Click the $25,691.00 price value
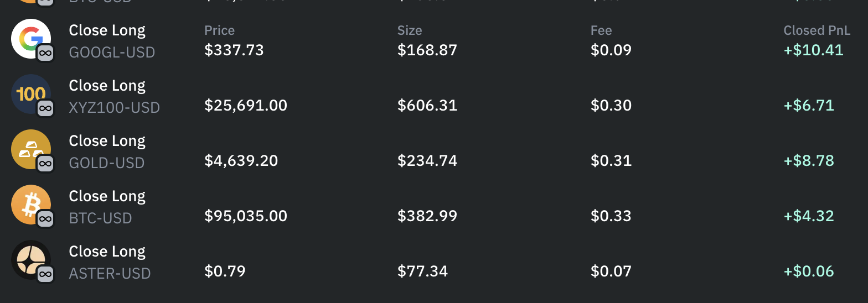868x303 pixels. (246, 106)
